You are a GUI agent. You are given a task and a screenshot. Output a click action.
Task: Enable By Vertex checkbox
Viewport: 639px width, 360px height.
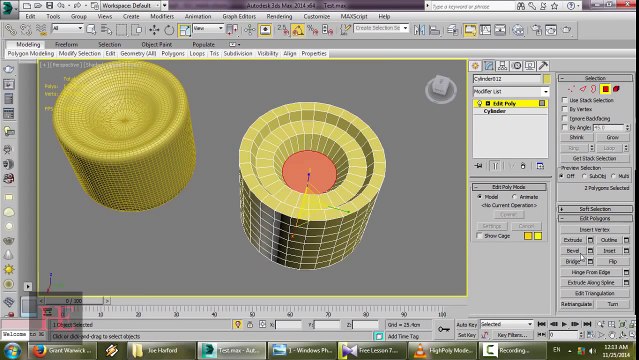tap(564, 109)
